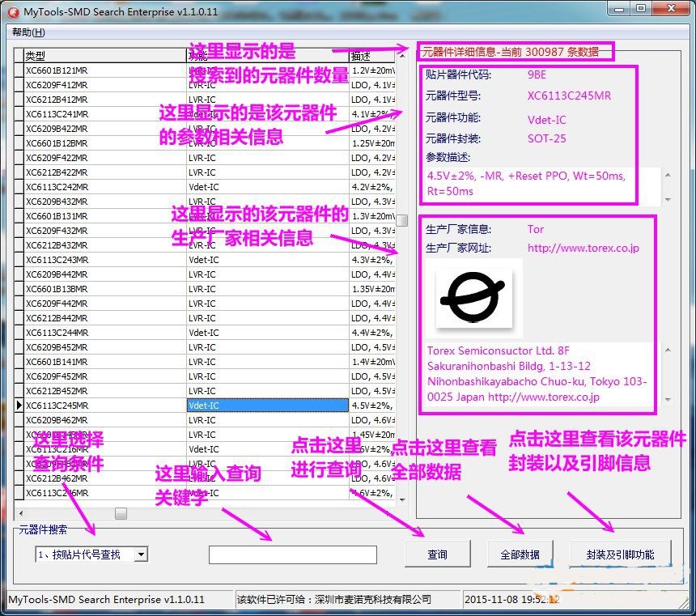Image resolution: width=696 pixels, height=616 pixels.
Task: Select row XC6113C243MR
Action: (204, 260)
